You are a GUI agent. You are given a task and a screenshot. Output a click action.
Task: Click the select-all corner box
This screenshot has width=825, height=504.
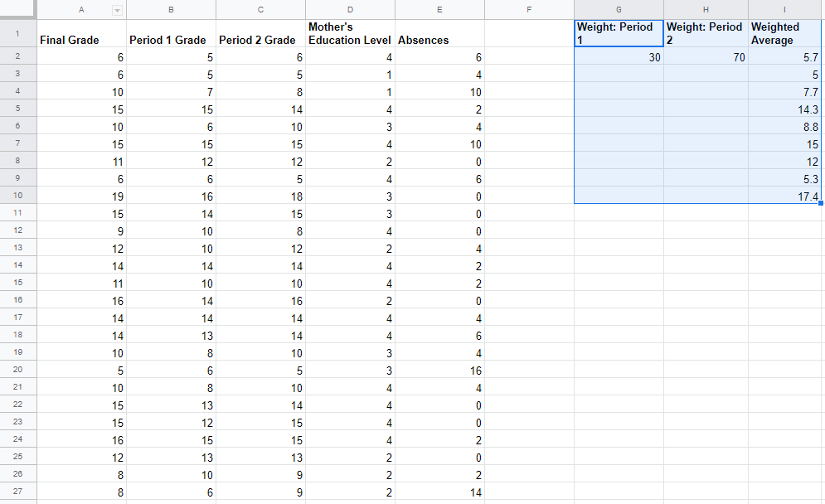18,9
